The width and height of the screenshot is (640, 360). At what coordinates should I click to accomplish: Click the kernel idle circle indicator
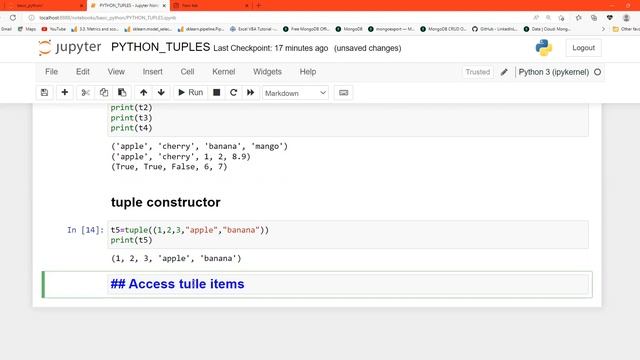pyautogui.click(x=598, y=72)
